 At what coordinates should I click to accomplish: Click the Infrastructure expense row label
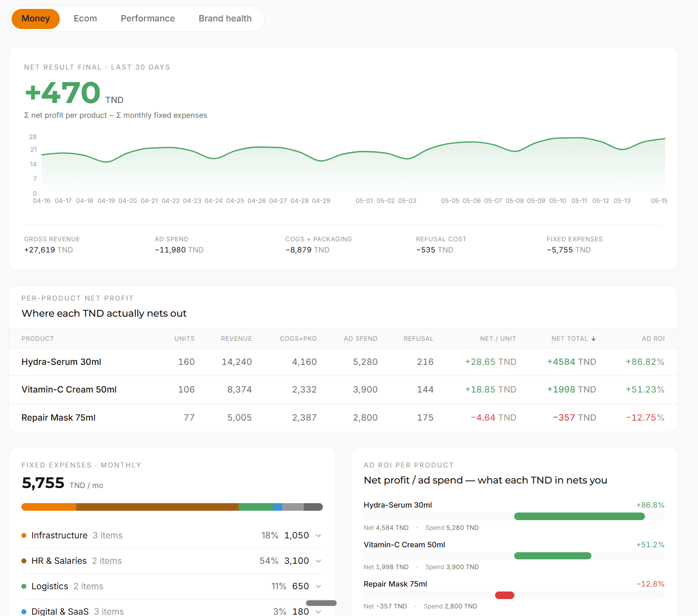[x=59, y=535]
